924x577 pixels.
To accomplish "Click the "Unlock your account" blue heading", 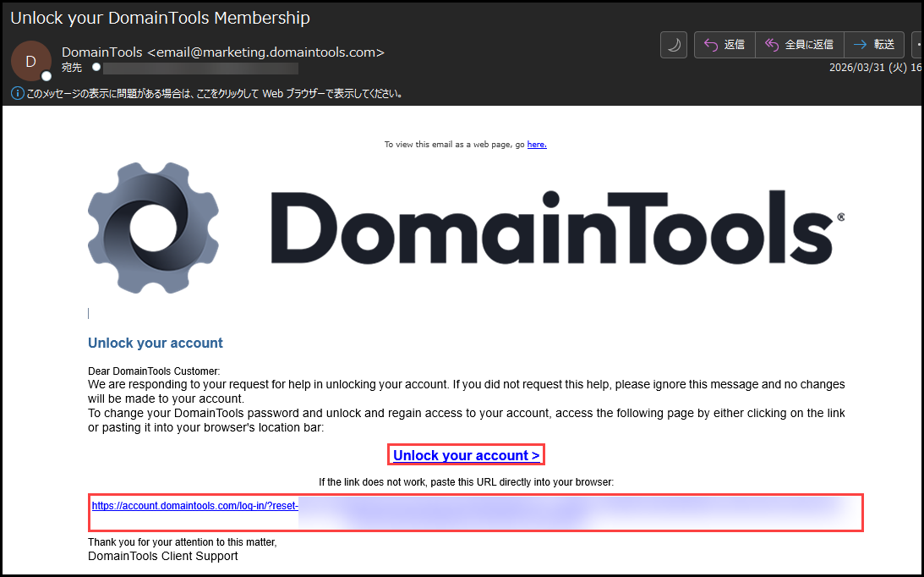I will click(x=156, y=343).
